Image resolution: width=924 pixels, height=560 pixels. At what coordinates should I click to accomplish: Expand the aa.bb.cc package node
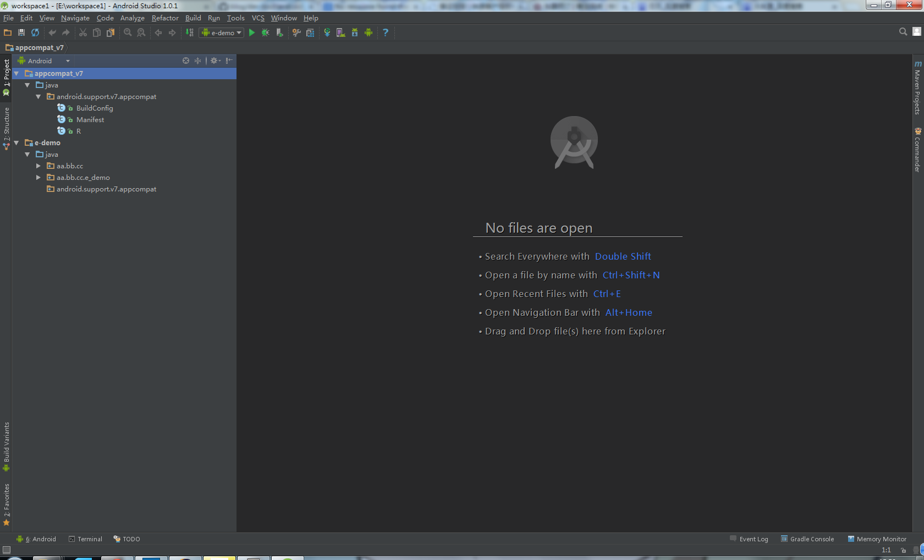(x=38, y=166)
